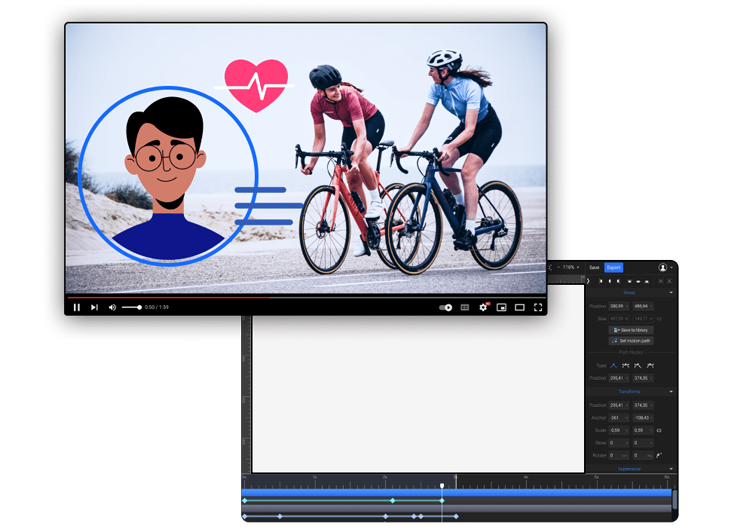Click the auto-rotate icon beside Rotate
Viewport: 750px width, 530px height.
(x=659, y=455)
